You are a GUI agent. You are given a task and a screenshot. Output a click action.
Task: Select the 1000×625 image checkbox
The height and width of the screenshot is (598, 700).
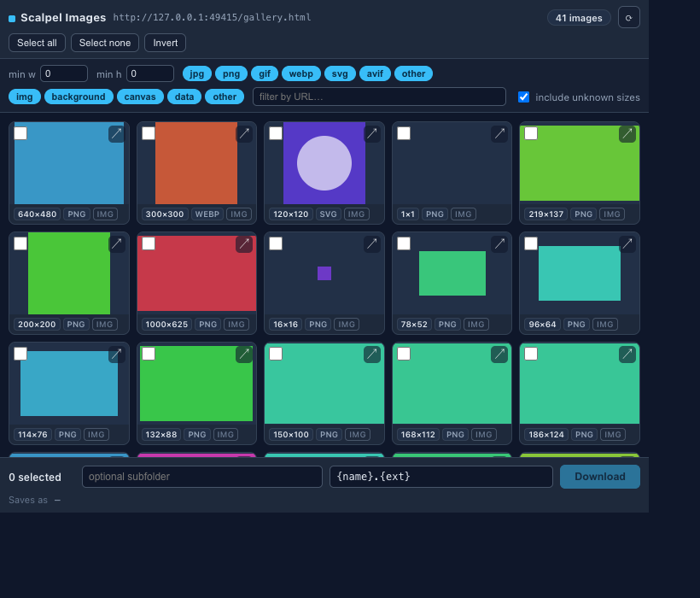point(149,243)
